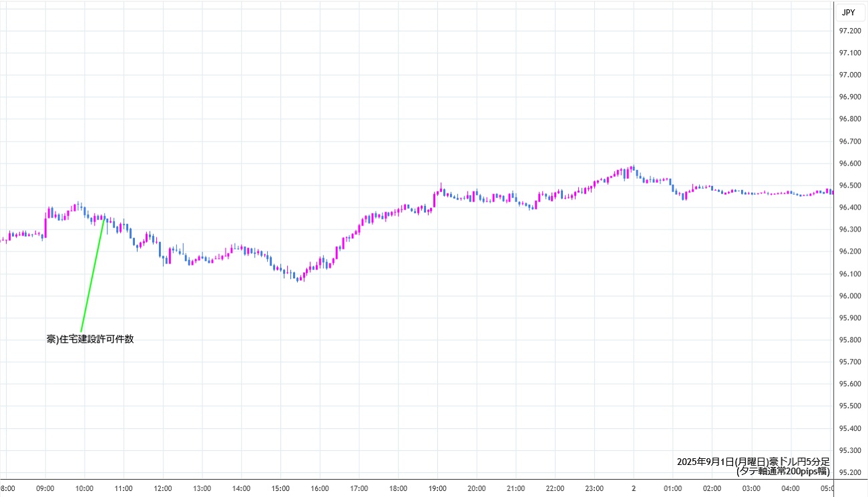Select the 95.500 price axis label
Viewport: 868px width, 497px height.
pos(849,406)
